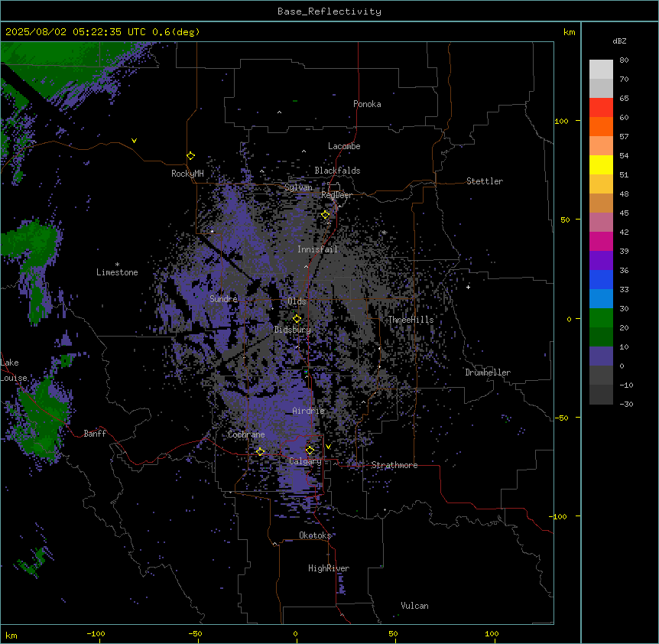The width and height of the screenshot is (659, 644).
Task: Click the Vulcan town label
Action: click(414, 606)
